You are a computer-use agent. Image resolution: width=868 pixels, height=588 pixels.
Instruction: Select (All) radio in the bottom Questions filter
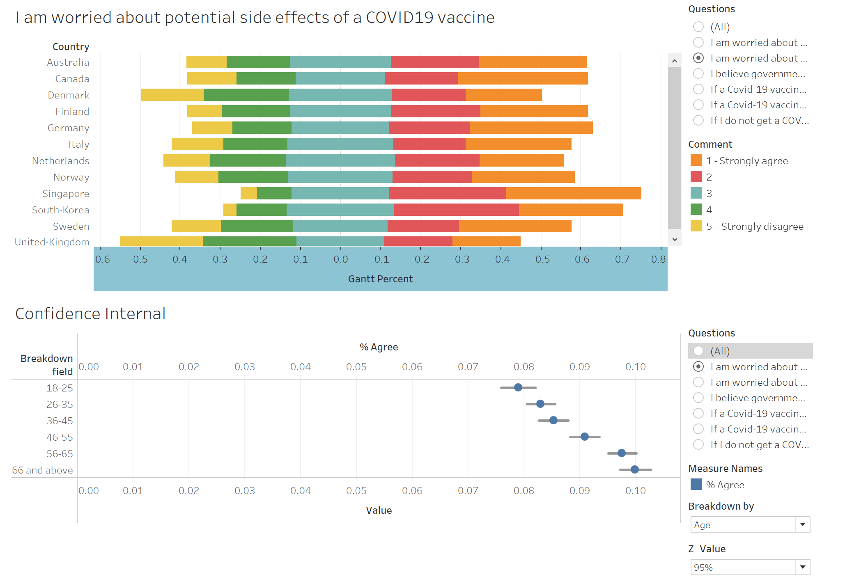click(x=698, y=351)
